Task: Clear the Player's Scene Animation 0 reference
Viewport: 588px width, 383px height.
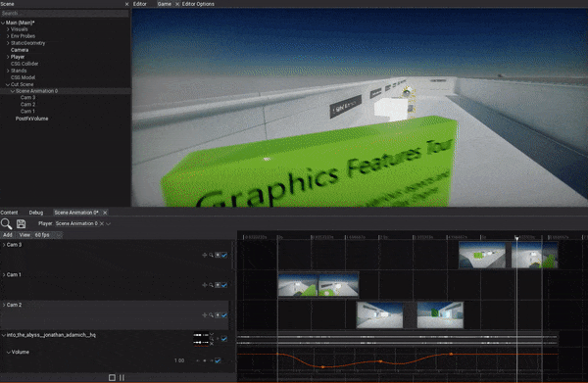Action: click(102, 223)
